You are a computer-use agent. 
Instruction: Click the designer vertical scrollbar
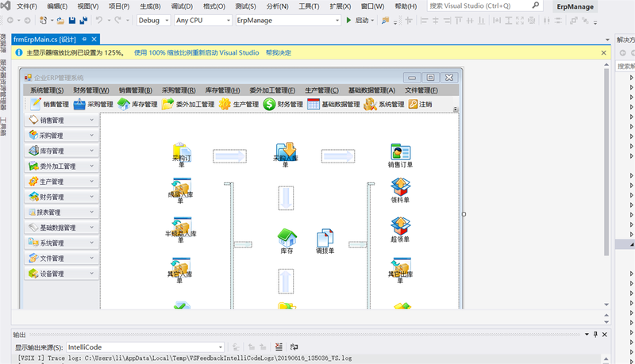(606, 162)
